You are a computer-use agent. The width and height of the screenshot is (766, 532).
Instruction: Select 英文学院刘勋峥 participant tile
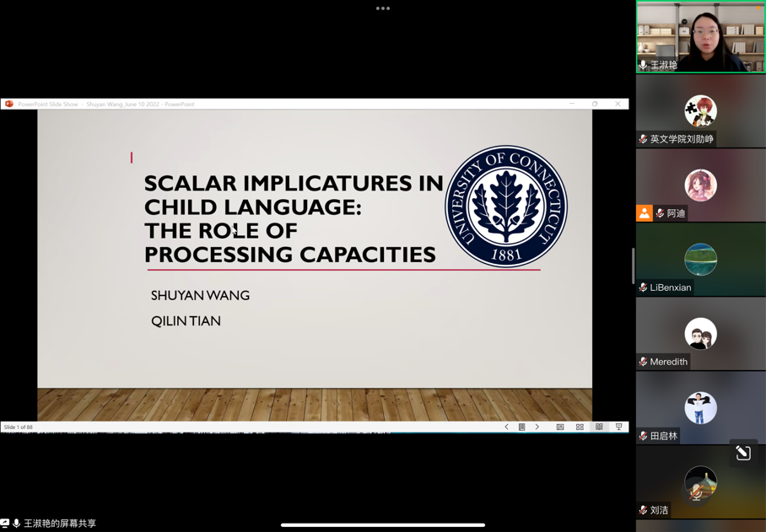click(x=700, y=111)
